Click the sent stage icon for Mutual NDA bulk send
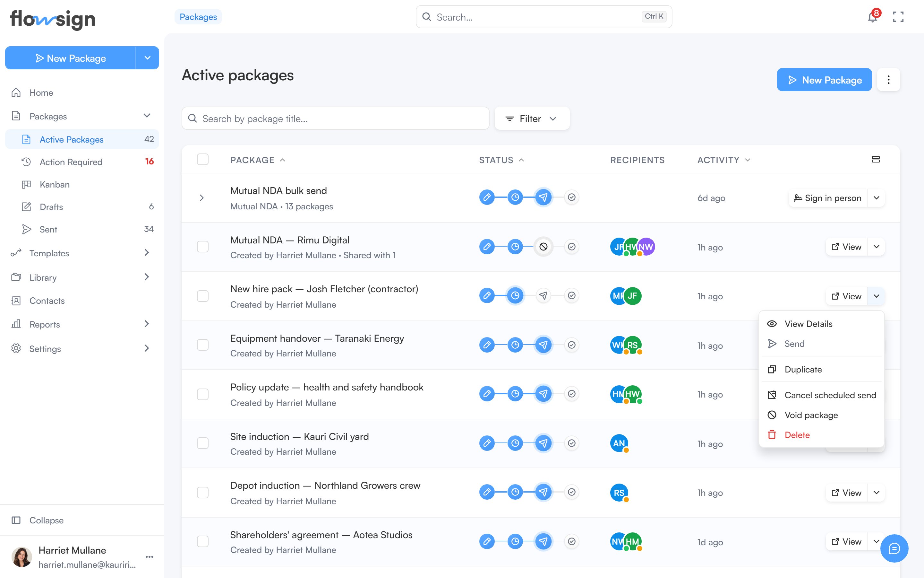The height and width of the screenshot is (578, 924). [543, 197]
